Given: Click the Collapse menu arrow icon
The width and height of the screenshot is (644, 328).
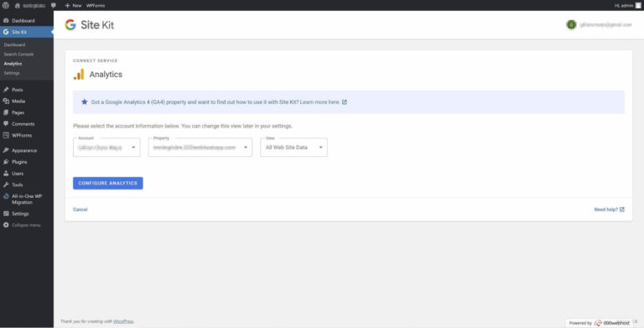Looking at the screenshot, I should click(6, 226).
